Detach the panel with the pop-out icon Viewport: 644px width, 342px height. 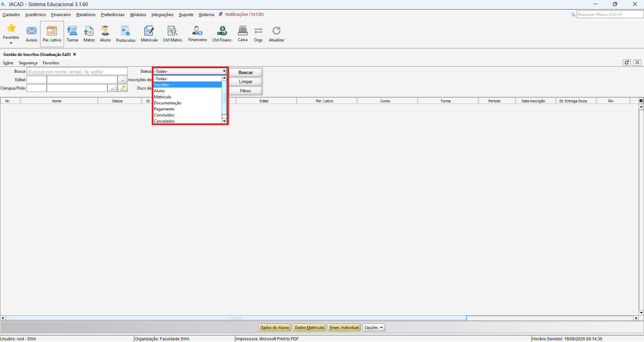pyautogui.click(x=627, y=62)
